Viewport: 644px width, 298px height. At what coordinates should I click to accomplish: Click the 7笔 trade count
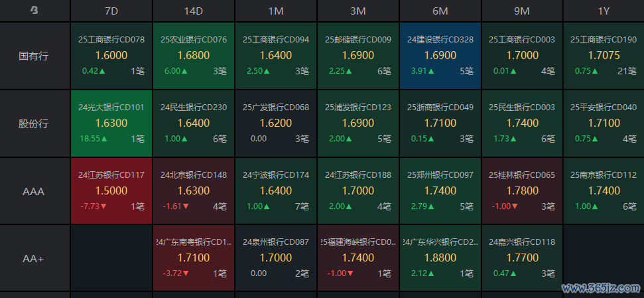pyautogui.click(x=302, y=206)
